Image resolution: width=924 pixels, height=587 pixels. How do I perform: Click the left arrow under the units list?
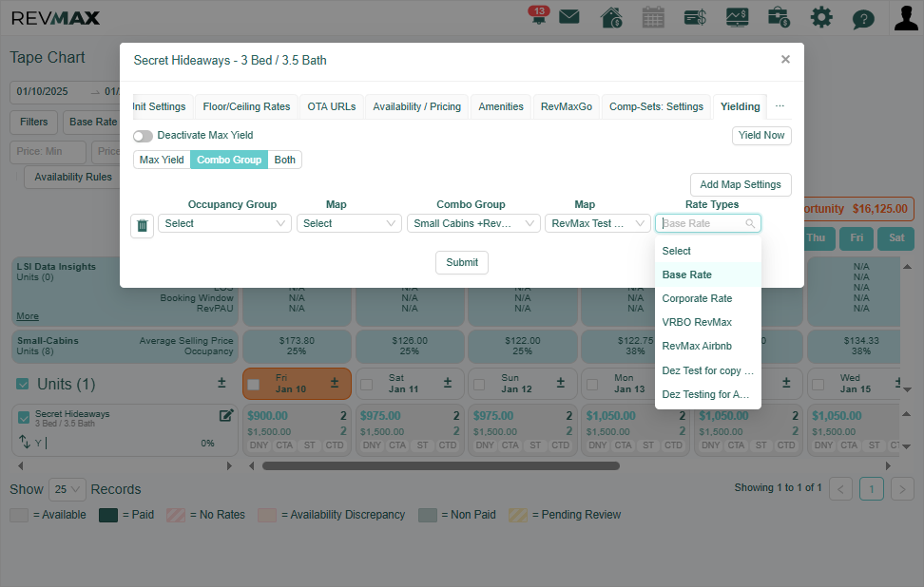21,465
